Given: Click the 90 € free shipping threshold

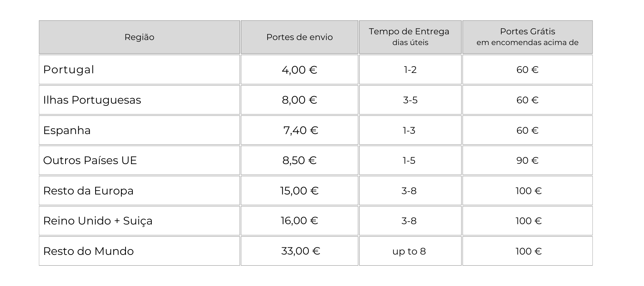Looking at the screenshot, I should coord(527,160).
